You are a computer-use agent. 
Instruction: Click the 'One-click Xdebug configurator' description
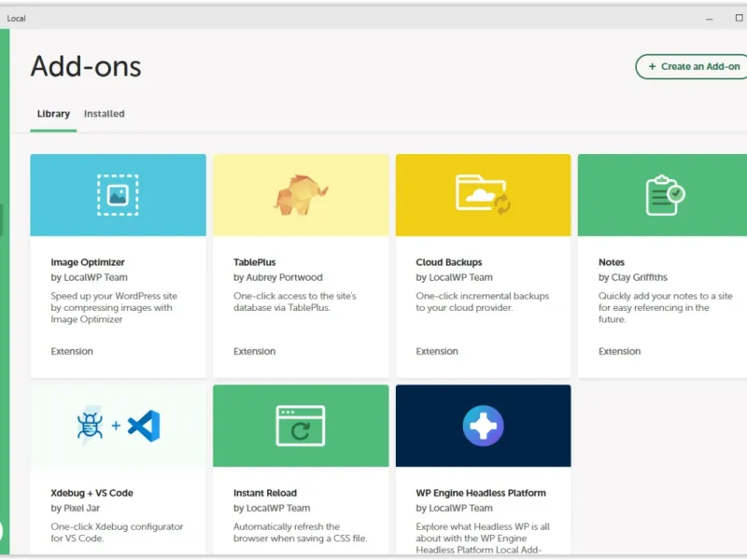click(117, 532)
